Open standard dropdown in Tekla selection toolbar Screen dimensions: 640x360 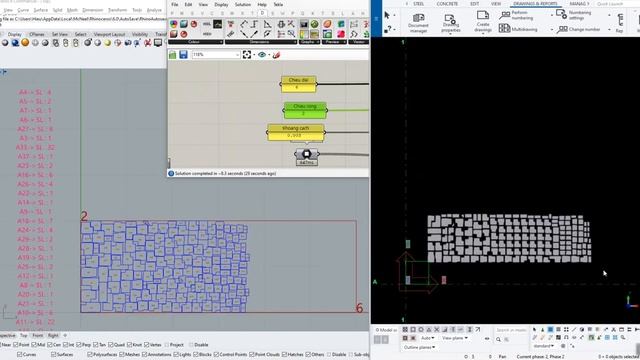[544, 346]
